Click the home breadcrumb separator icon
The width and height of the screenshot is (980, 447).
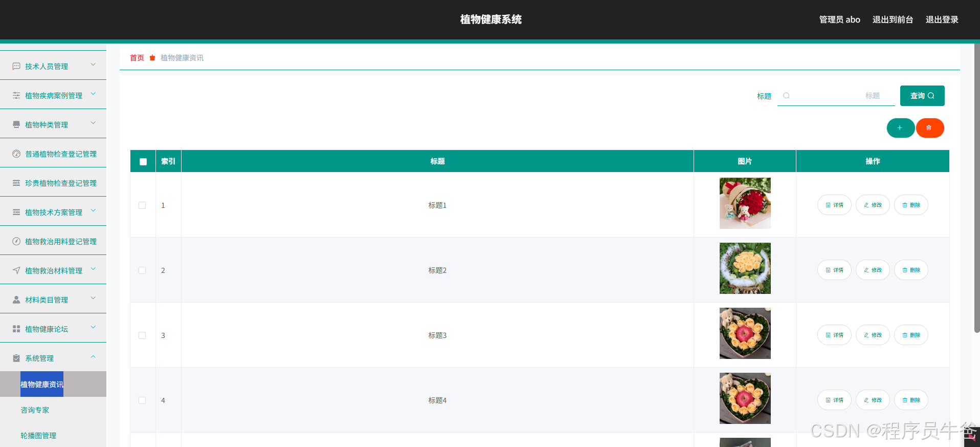(152, 58)
